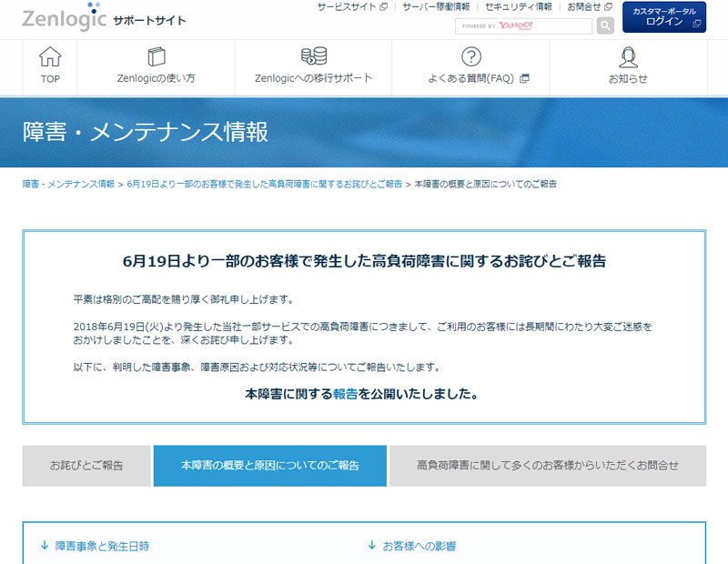
Task: Select the Zenlogicへの移行サポート database icon
Action: pyautogui.click(x=316, y=56)
